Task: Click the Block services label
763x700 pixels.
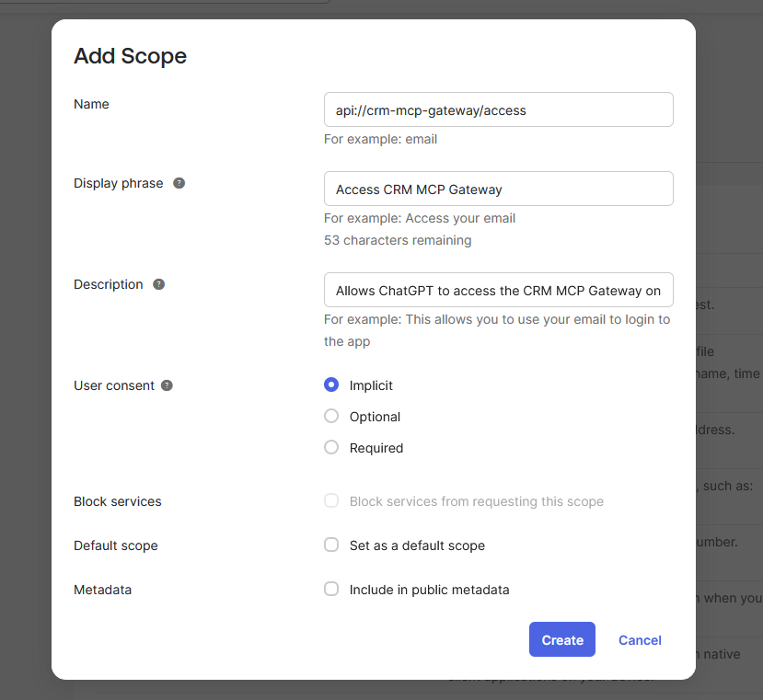Action: click(117, 501)
